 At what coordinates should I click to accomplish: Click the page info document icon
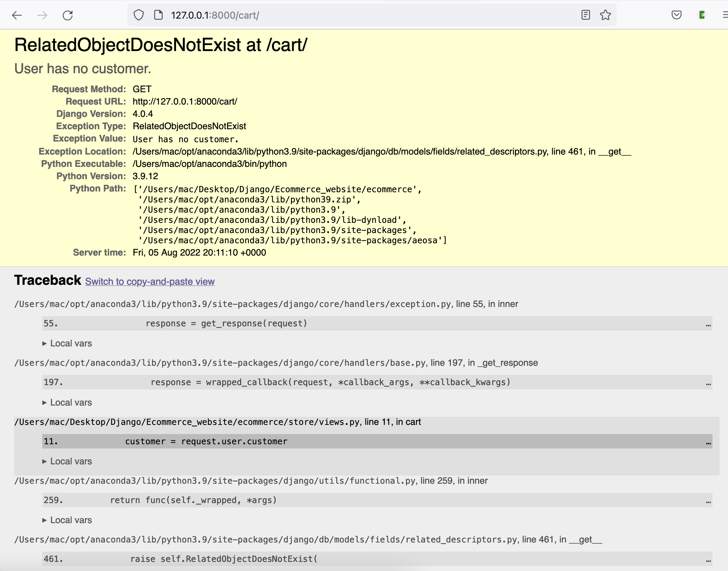pyautogui.click(x=158, y=15)
